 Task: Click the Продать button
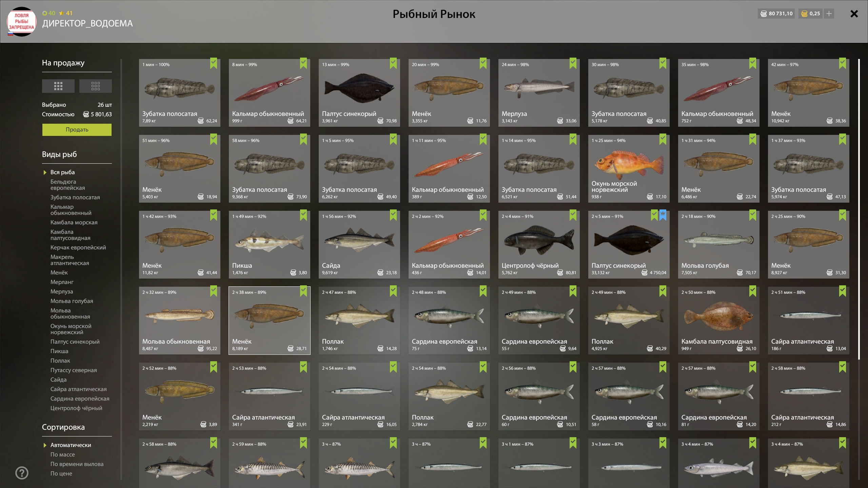(x=77, y=130)
